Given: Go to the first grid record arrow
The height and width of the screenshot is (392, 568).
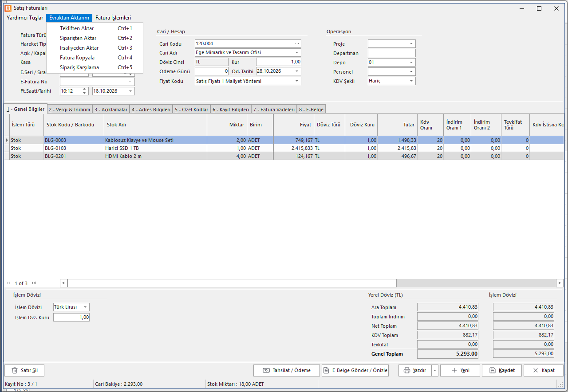Looking at the screenshot, I should tap(8, 283).
